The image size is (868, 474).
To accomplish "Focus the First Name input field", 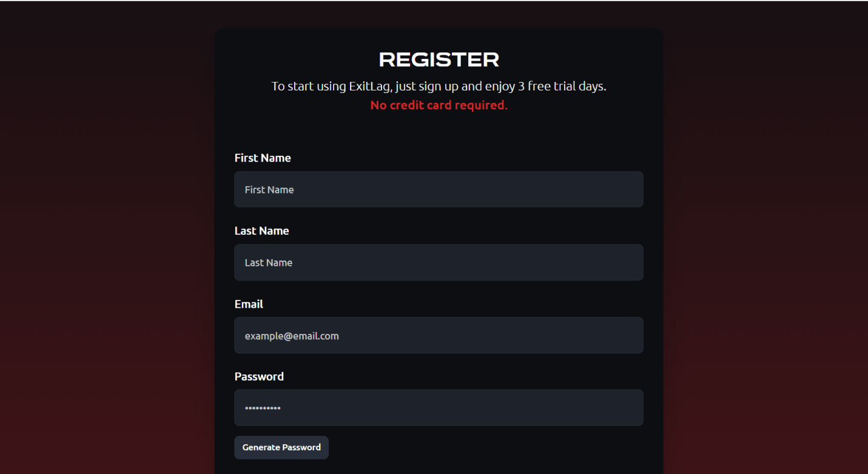I will pyautogui.click(x=439, y=189).
